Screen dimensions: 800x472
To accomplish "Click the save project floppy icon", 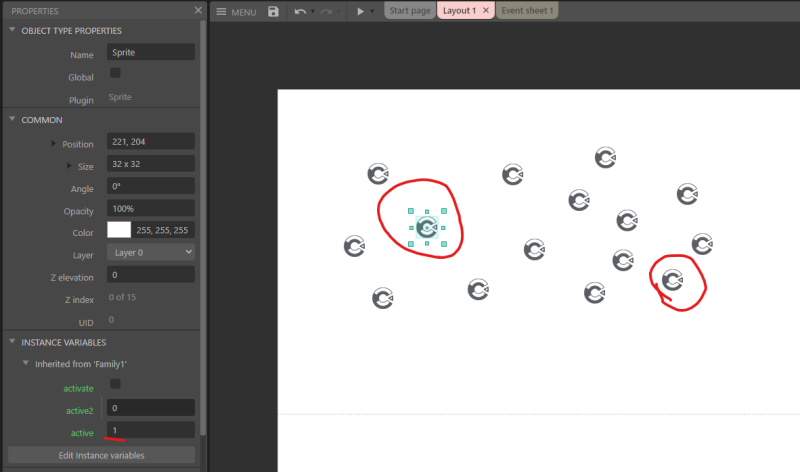I will coord(273,11).
